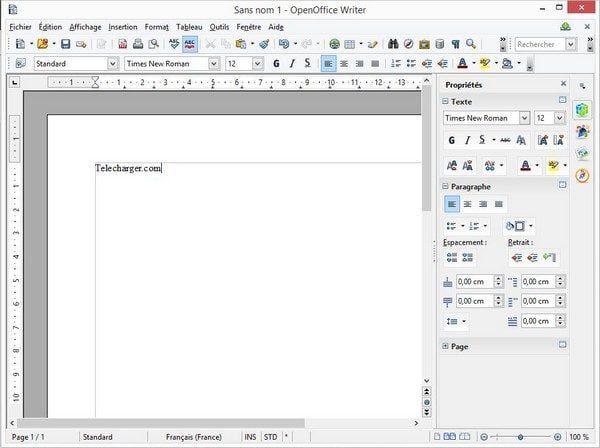
Task: Click Center alignment in Paragraphe panel
Action: click(467, 204)
